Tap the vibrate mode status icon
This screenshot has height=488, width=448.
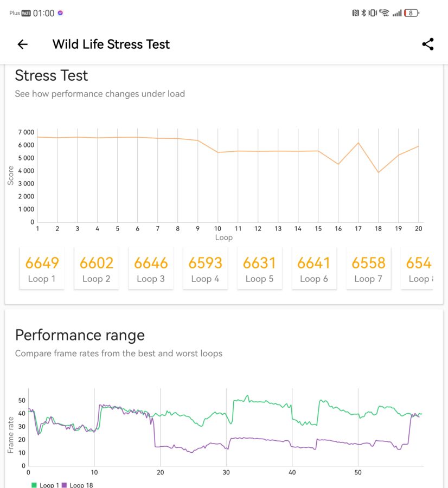click(x=373, y=13)
